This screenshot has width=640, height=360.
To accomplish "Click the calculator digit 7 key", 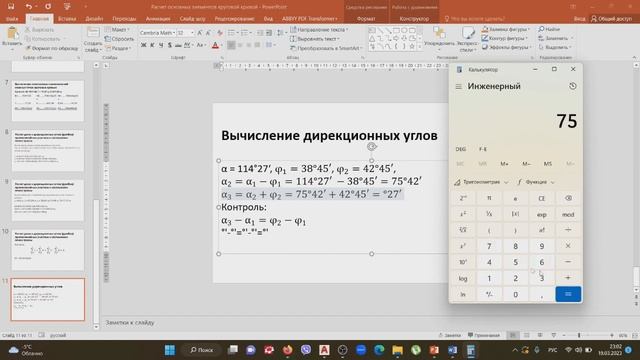I will pos(489,246).
